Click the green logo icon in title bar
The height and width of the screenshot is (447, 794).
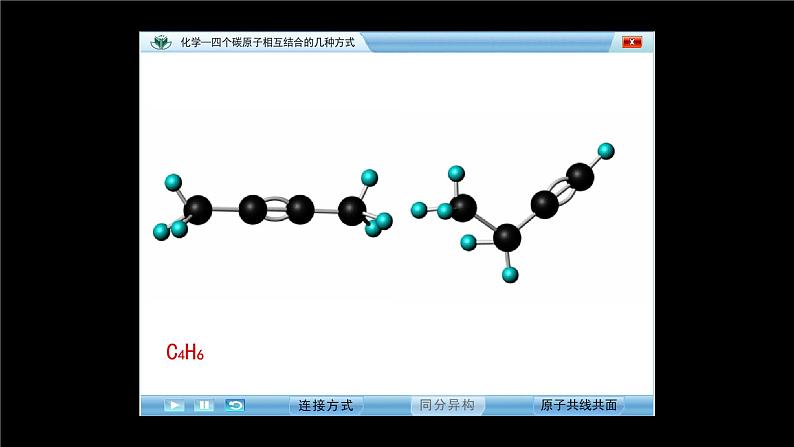[x=160, y=43]
